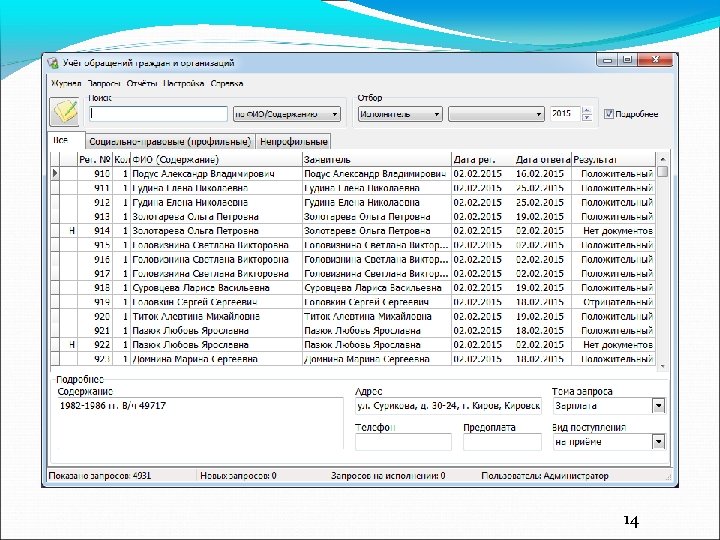The image size is (720, 540).
Task: Select row 921 Пазюк Любовь Ярославна
Action: pyautogui.click(x=353, y=330)
